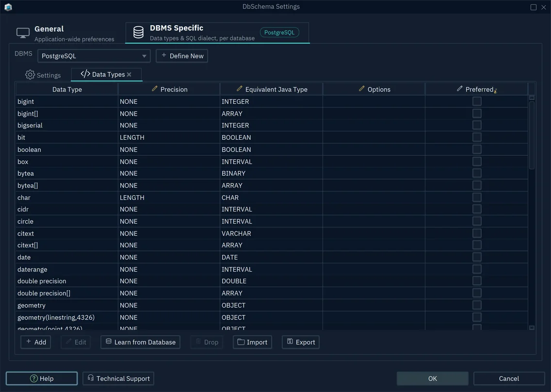Switch to the General preferences tab
The width and height of the screenshot is (551, 392).
(x=66, y=33)
